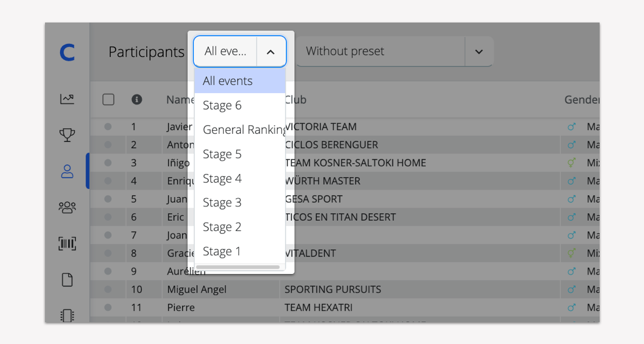Open the barcode scanner sidebar icon
The width and height of the screenshot is (644, 344).
[x=67, y=243]
